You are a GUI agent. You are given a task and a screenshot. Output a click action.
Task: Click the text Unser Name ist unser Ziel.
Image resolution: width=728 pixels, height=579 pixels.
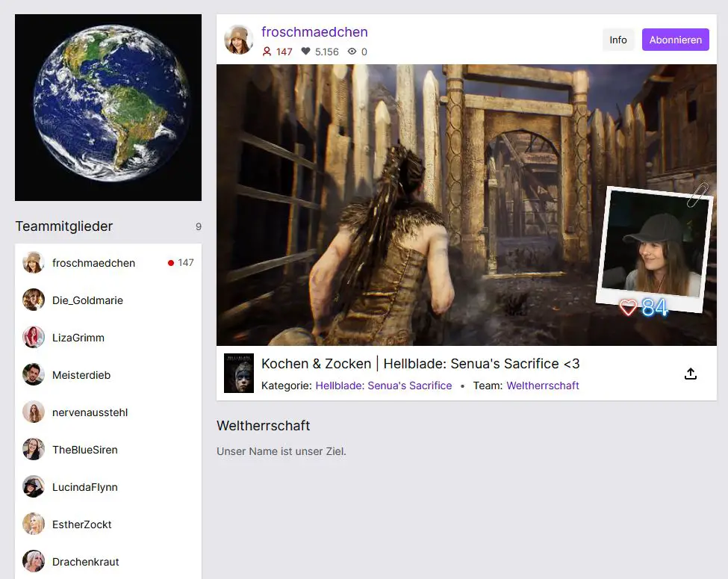(x=281, y=451)
